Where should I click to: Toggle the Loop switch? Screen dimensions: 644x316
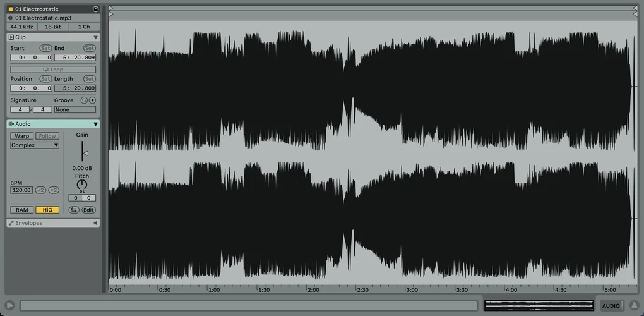point(53,70)
